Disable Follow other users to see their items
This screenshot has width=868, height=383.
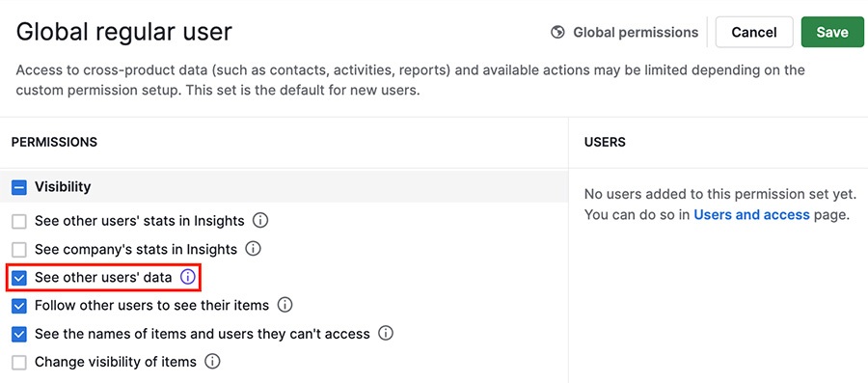coord(19,306)
